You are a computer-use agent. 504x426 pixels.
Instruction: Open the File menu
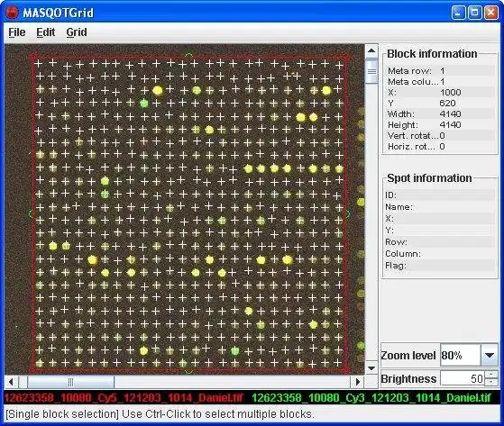[17, 32]
